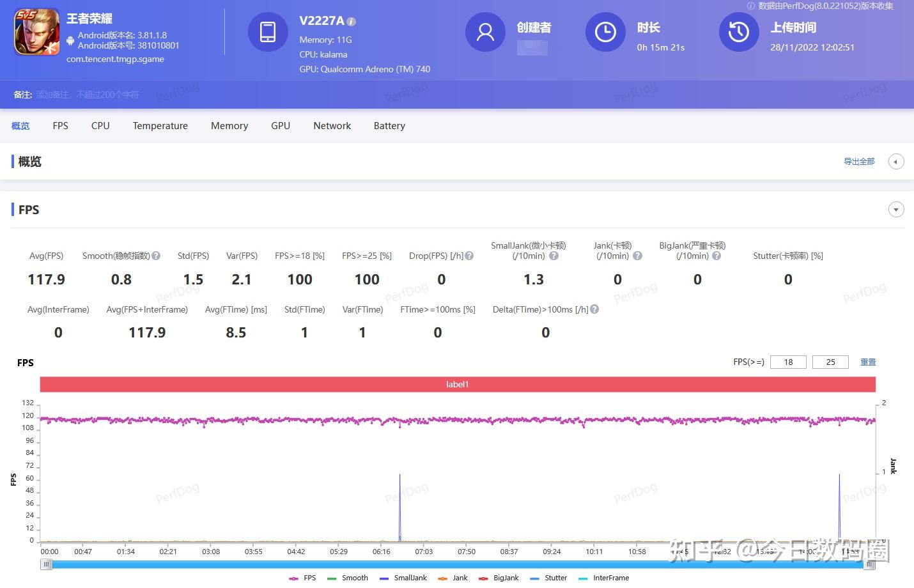914x588 pixels.
Task: Open help icon next to Smooth index
Action: (156, 256)
